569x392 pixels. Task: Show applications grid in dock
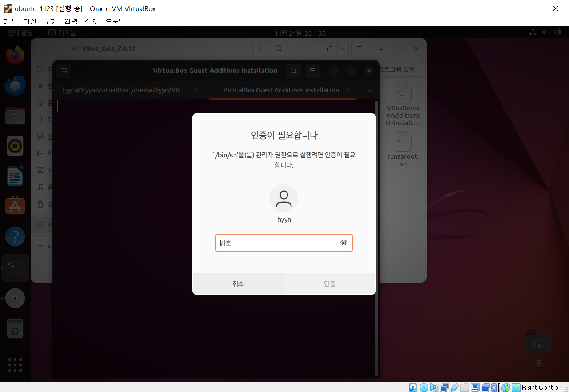point(15,365)
